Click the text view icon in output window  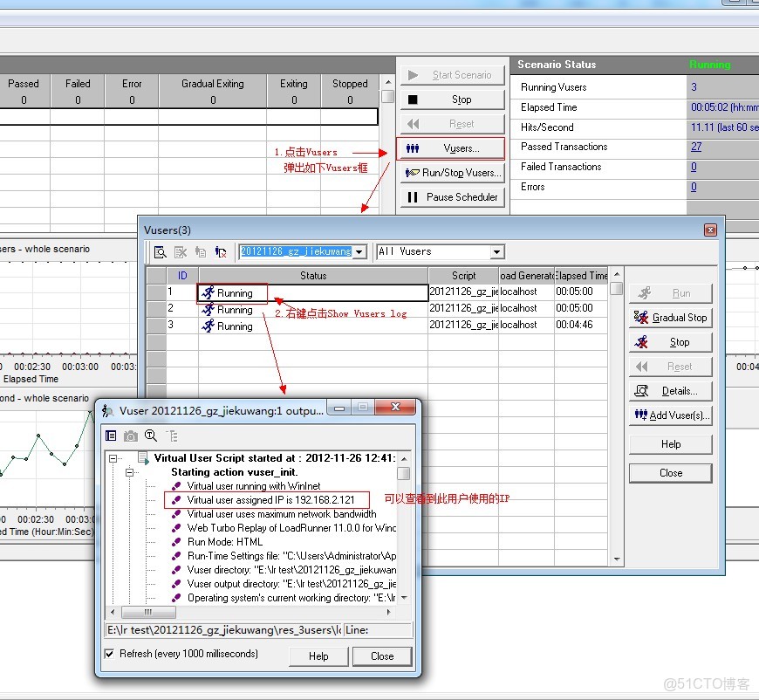pos(111,436)
